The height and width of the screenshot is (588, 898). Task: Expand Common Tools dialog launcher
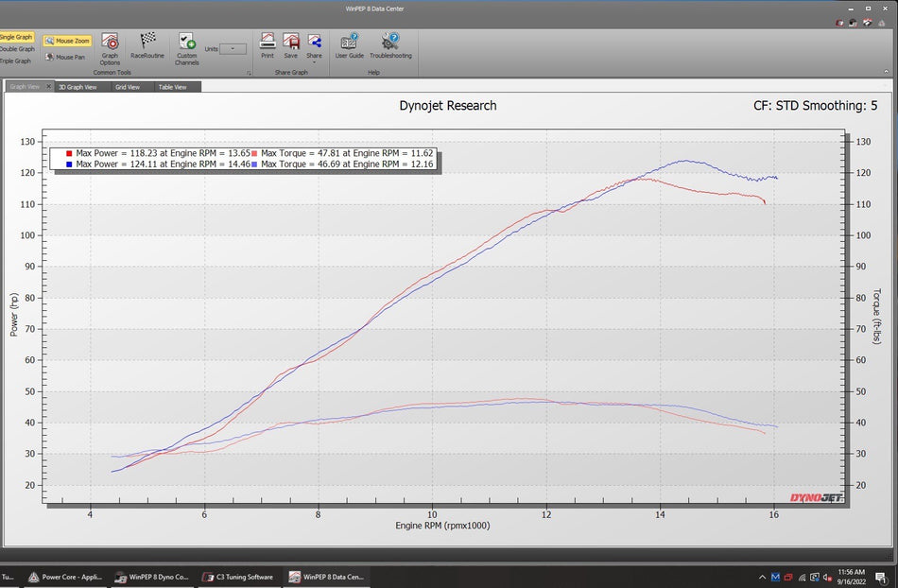[x=249, y=73]
